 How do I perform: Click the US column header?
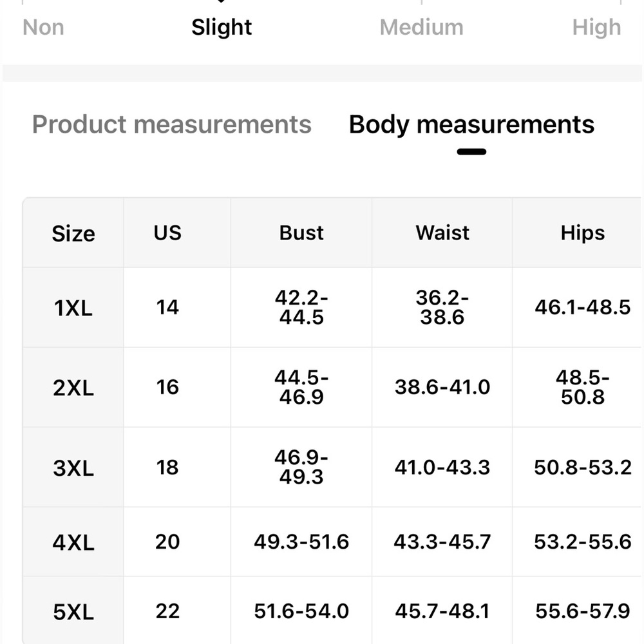pos(167,233)
